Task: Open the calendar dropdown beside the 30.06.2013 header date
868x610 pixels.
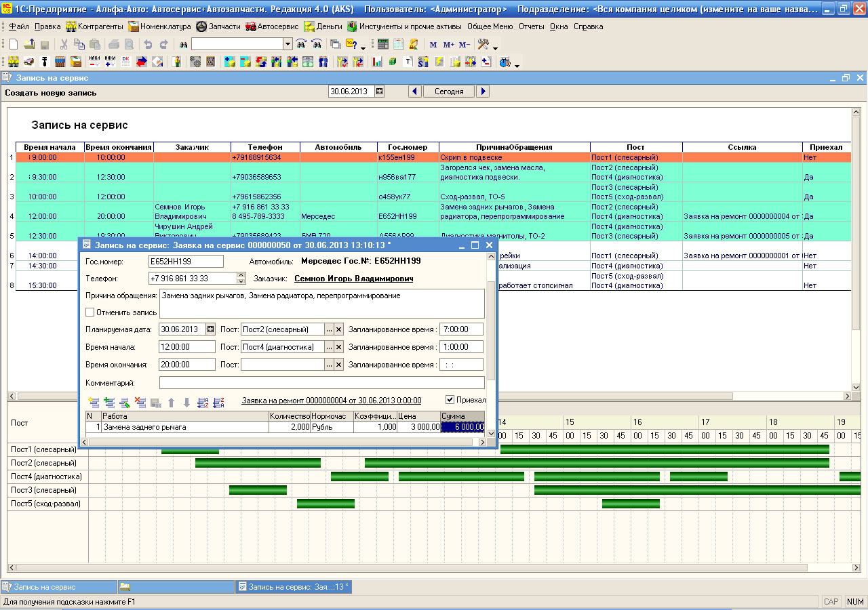Action: tap(379, 91)
